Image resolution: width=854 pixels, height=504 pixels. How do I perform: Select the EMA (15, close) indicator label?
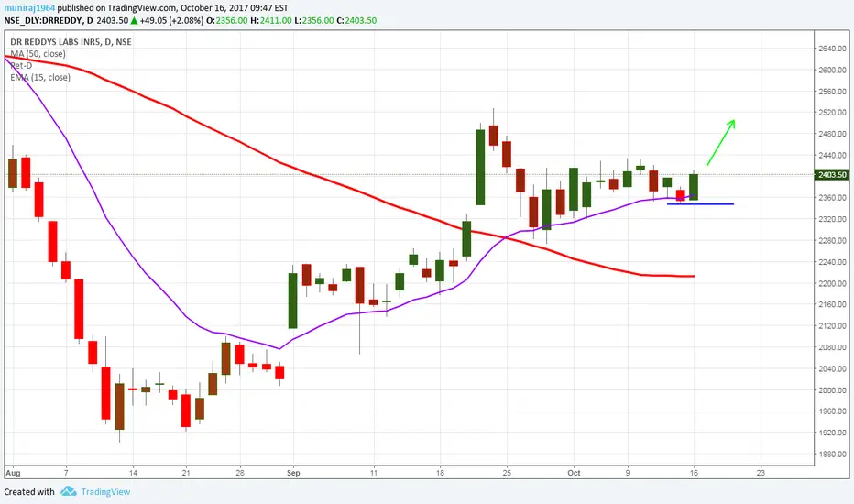point(40,77)
